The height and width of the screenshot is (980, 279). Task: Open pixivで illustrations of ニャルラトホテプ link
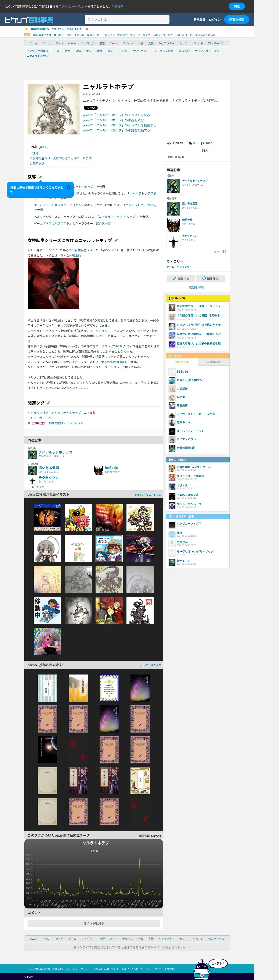(x=117, y=115)
